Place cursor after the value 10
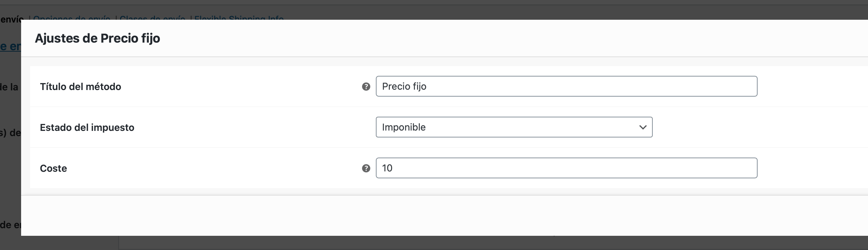The height and width of the screenshot is (250, 868). (393, 168)
